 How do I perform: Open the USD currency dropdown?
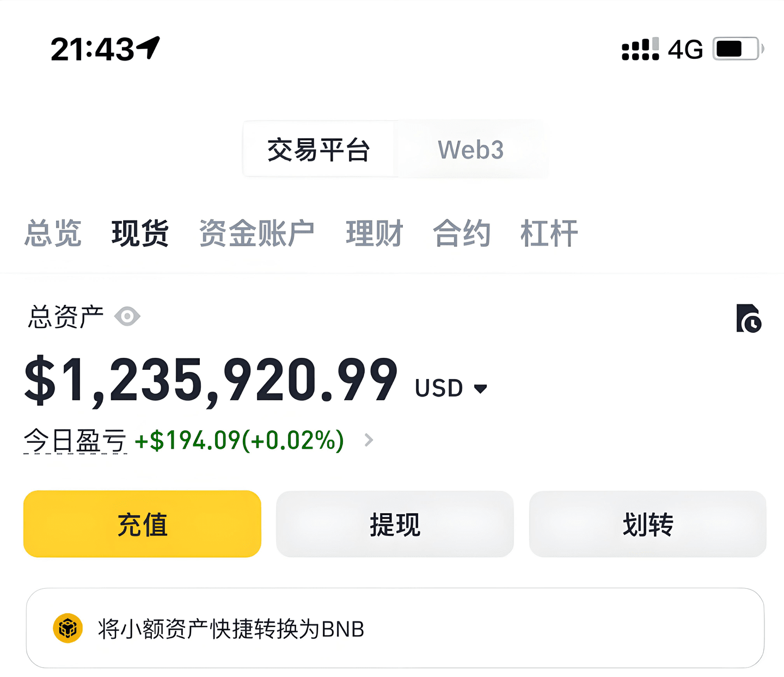451,388
